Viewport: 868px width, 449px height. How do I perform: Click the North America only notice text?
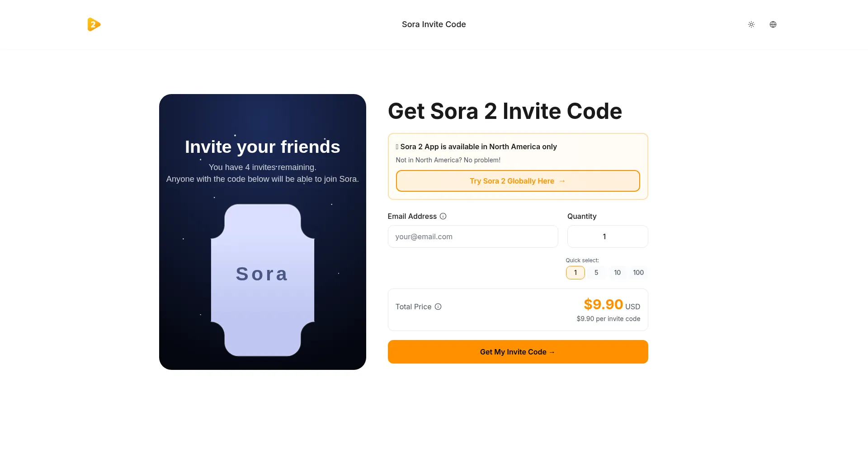point(478,147)
